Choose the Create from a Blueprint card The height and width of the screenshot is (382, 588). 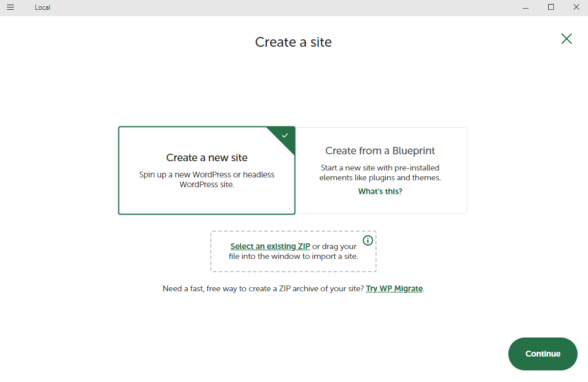(381, 170)
